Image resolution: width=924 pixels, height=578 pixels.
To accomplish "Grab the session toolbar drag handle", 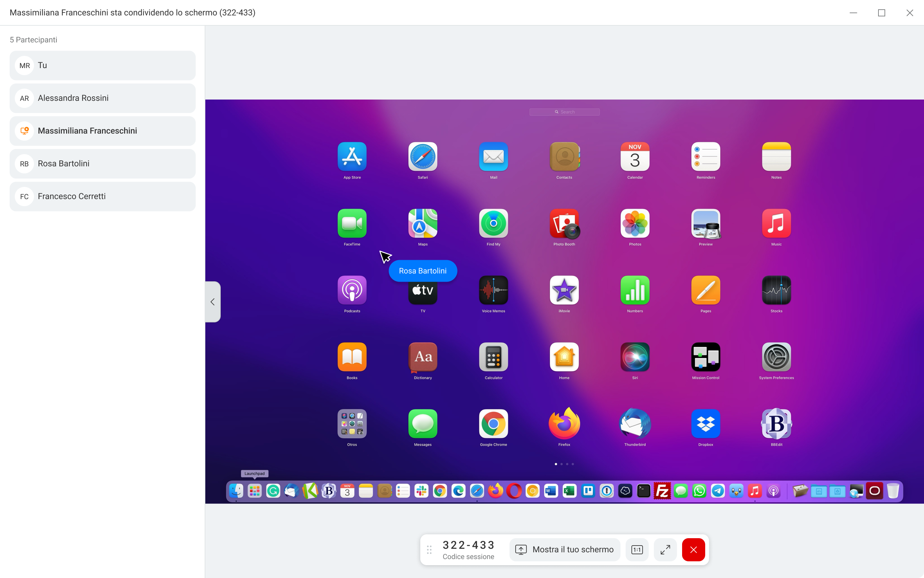I will (x=429, y=550).
